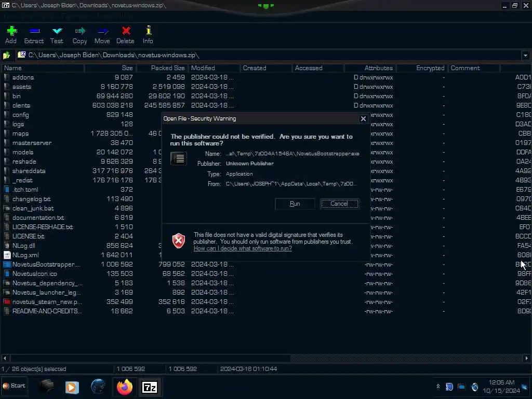Select the models folder row
The width and height of the screenshot is (532, 399).
(23, 152)
